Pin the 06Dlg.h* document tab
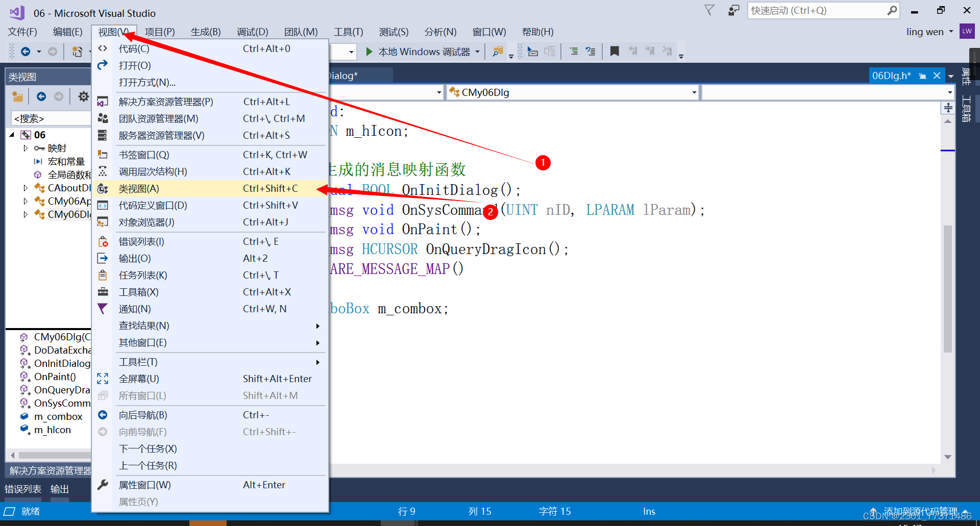Image resolution: width=980 pixels, height=526 pixels. pyautogui.click(x=922, y=75)
